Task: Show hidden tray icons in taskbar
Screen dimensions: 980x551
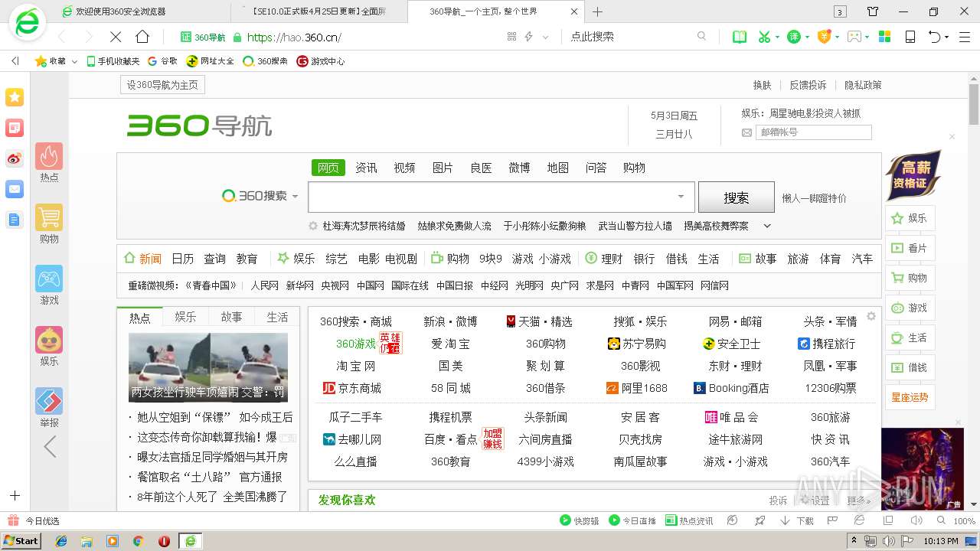Action: click(x=854, y=540)
